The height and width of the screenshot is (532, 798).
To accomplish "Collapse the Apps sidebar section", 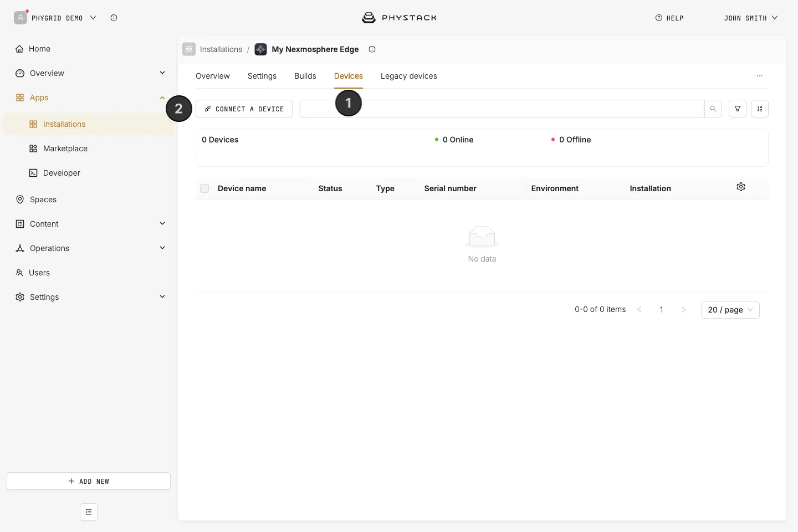I will pos(162,98).
